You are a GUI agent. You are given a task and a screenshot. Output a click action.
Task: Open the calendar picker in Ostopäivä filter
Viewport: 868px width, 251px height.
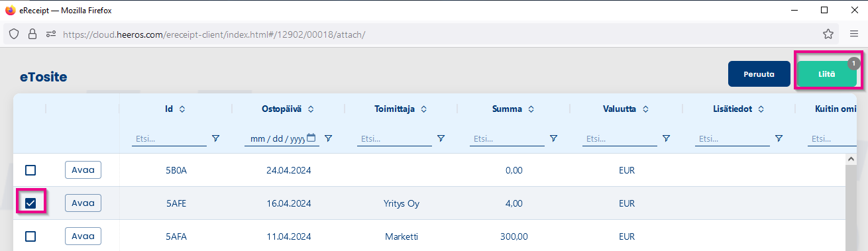click(x=311, y=138)
